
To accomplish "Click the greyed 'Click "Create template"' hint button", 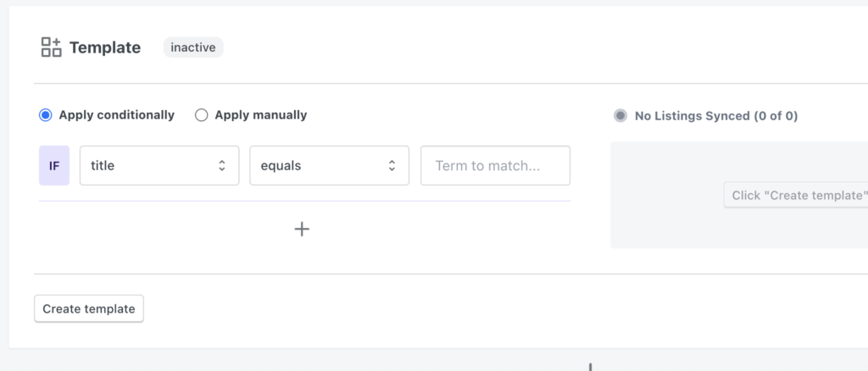I will [x=796, y=196].
